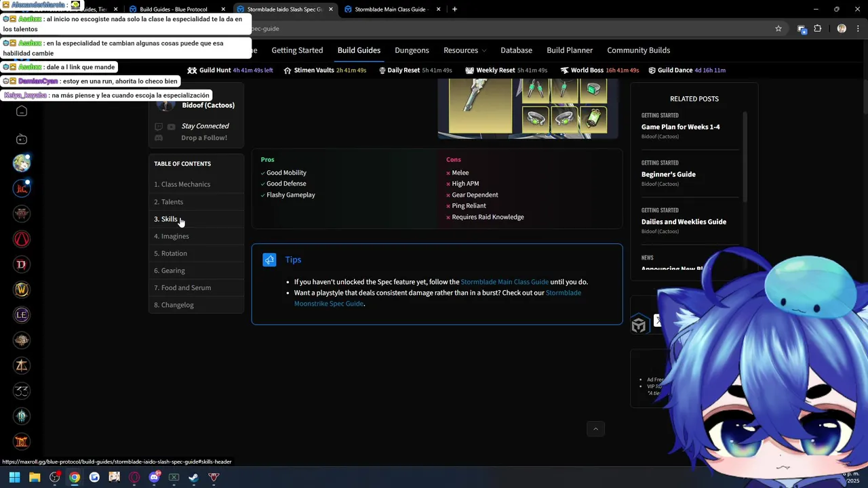Click the green lantern charm gear thumbnail
Image resolution: width=868 pixels, height=488 pixels.
(x=593, y=119)
